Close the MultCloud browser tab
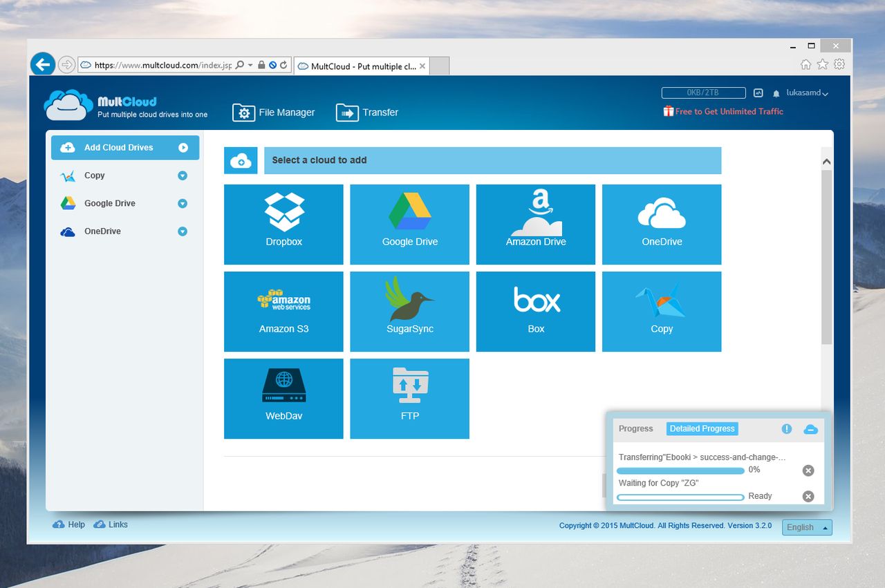 pos(422,66)
